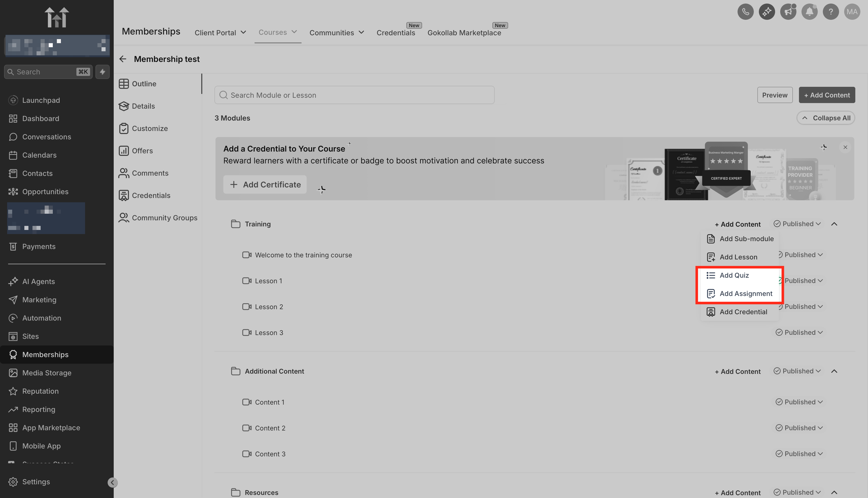Viewport: 868px width, 498px height.
Task: Click the megaphone announcements icon
Action: 788,12
